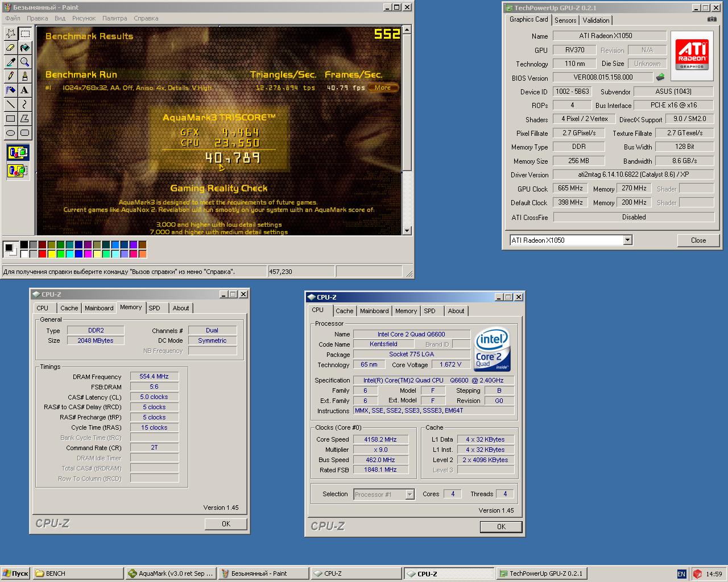
Task: Select the Polygon shape tool
Action: tap(25, 119)
